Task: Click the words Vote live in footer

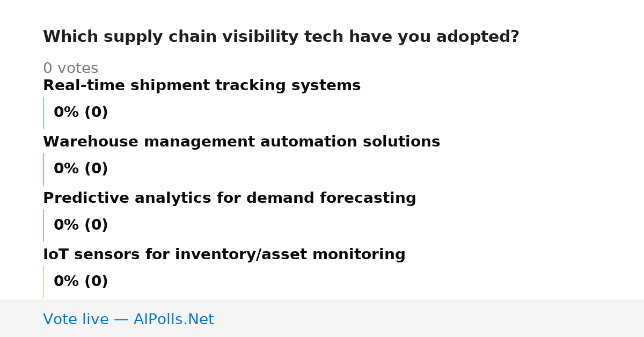Action: tap(76, 319)
